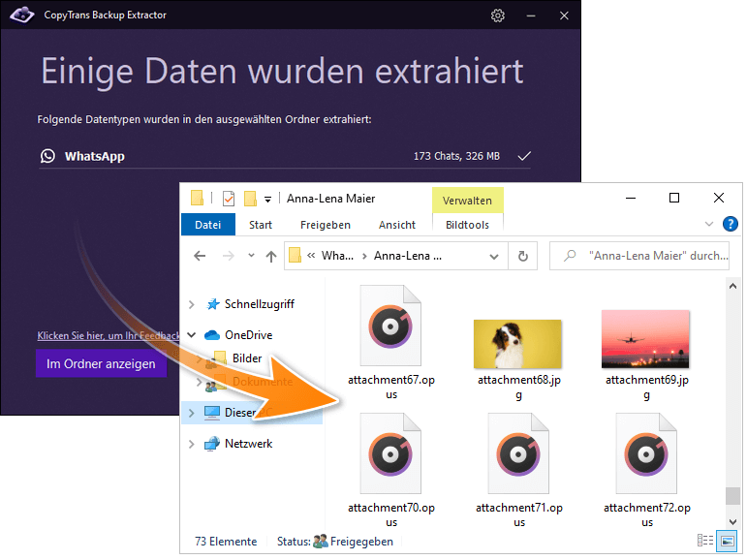
Task: Refresh the Anna-Lena Maier folder
Action: [522, 257]
